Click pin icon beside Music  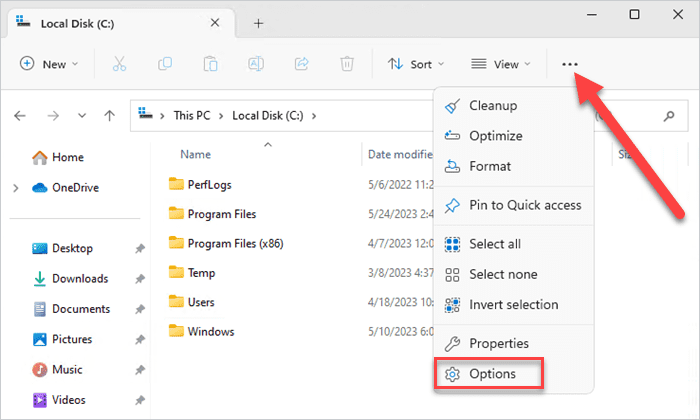(x=140, y=370)
